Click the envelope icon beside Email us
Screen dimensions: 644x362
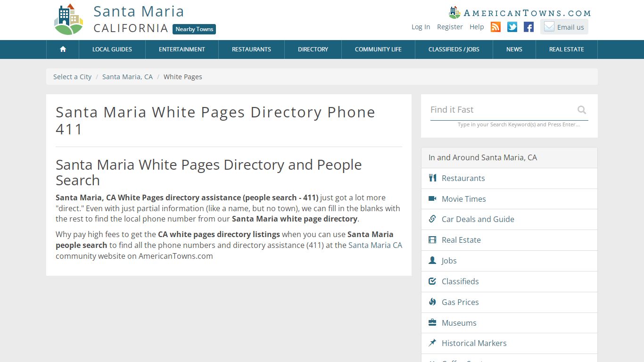(x=549, y=26)
